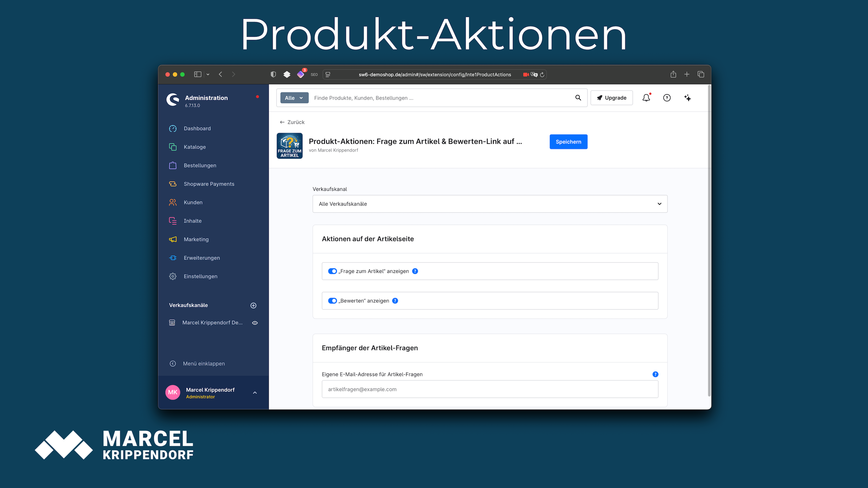
Task: Add a new sales channel with plus icon
Action: click(x=254, y=305)
